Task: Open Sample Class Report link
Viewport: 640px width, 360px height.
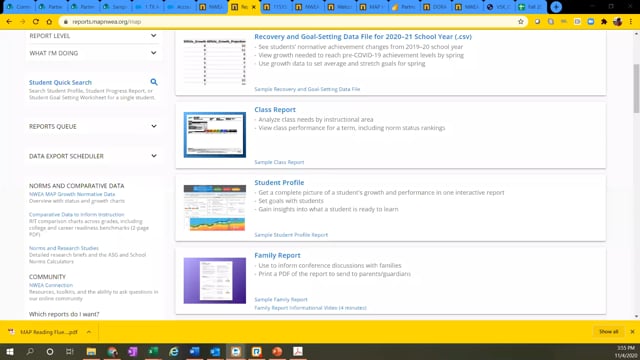Action: click(x=279, y=162)
